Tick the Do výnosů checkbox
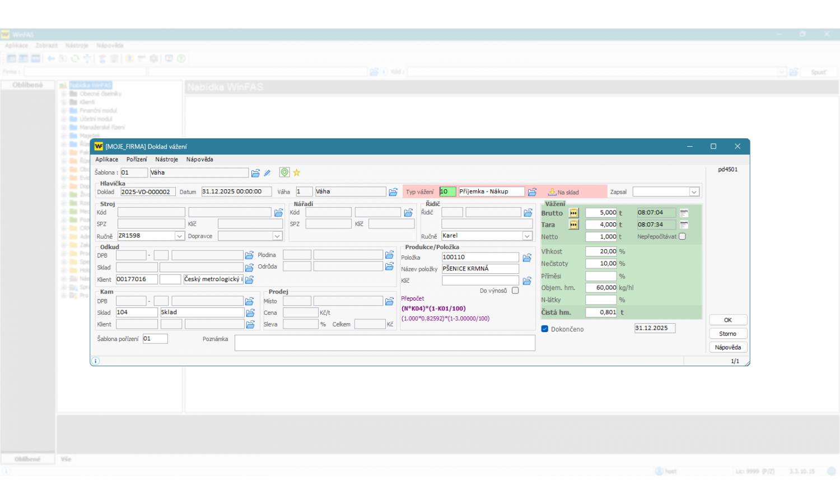The width and height of the screenshot is (840, 504). [x=515, y=291]
